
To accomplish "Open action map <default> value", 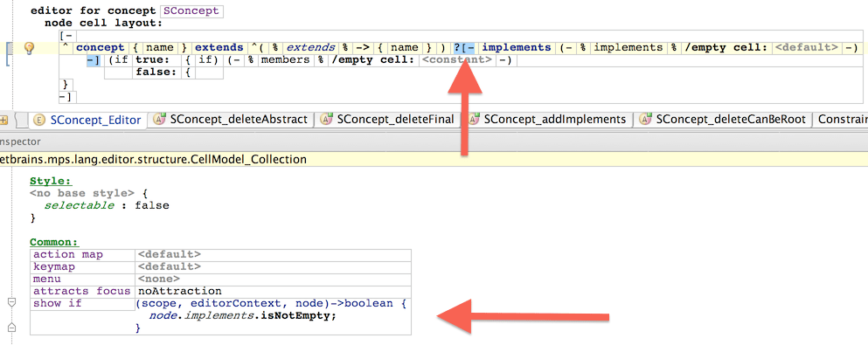I will click(x=169, y=254).
